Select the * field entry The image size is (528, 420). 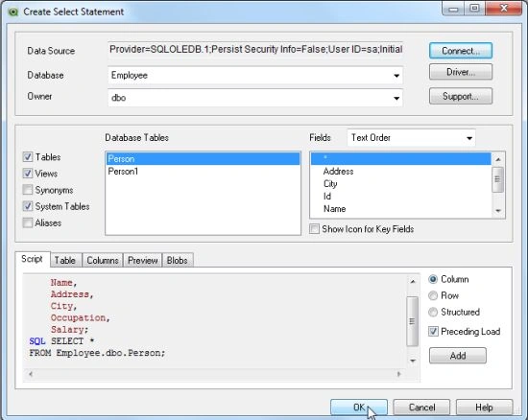[400, 159]
